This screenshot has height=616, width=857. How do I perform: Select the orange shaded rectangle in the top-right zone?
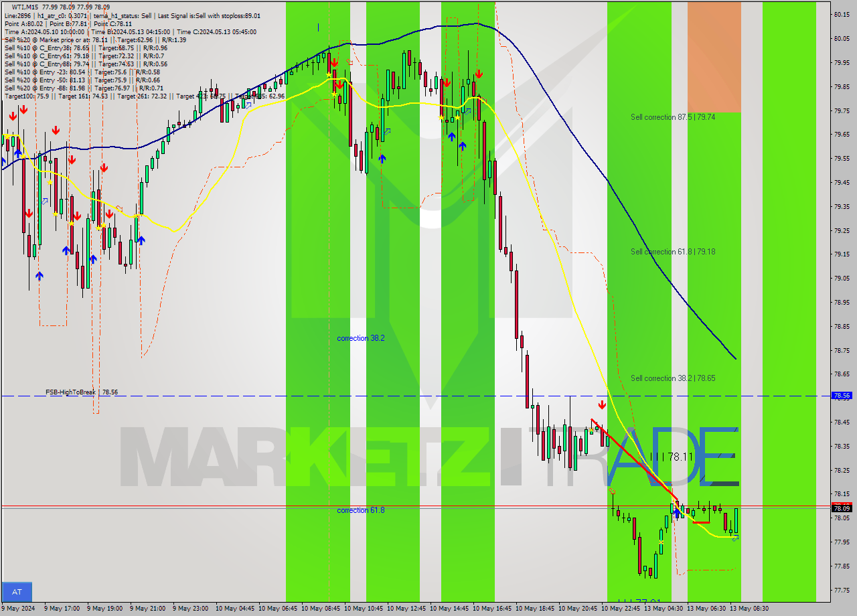click(714, 57)
